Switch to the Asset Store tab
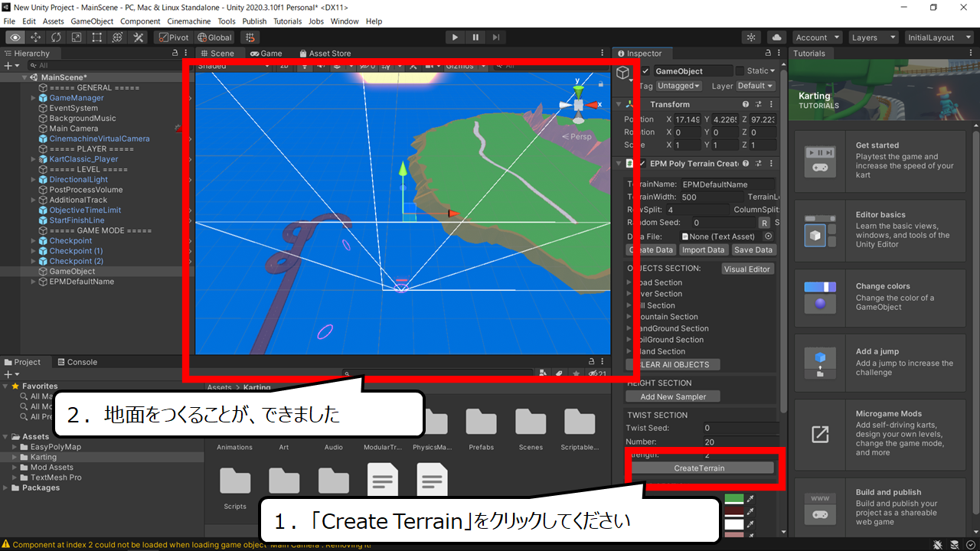This screenshot has height=551, width=980. point(324,54)
